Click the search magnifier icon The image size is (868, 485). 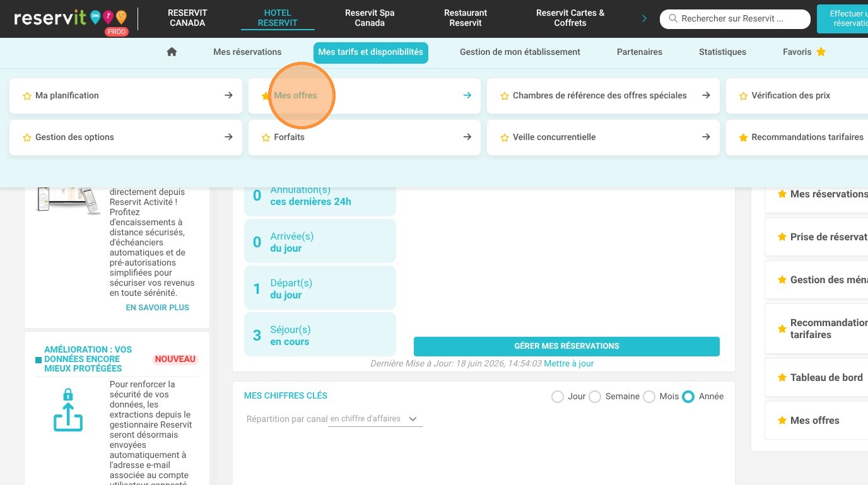tap(672, 18)
